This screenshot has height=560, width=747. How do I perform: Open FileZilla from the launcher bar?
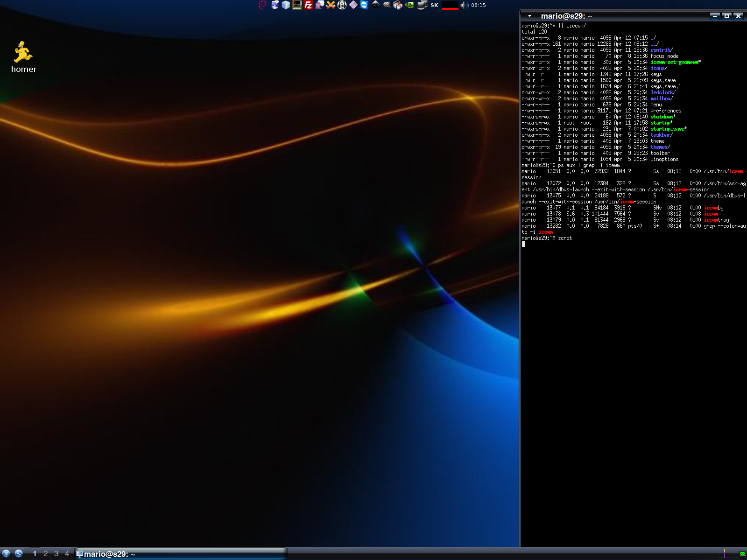click(308, 5)
